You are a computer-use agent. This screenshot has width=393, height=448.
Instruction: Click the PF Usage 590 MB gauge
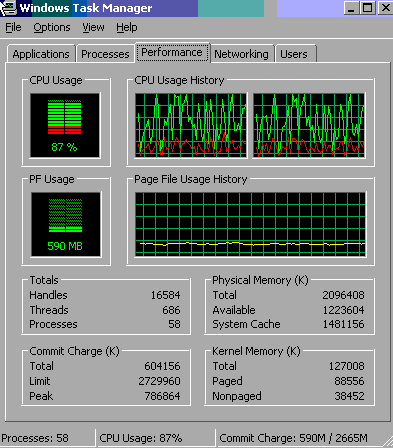66,224
